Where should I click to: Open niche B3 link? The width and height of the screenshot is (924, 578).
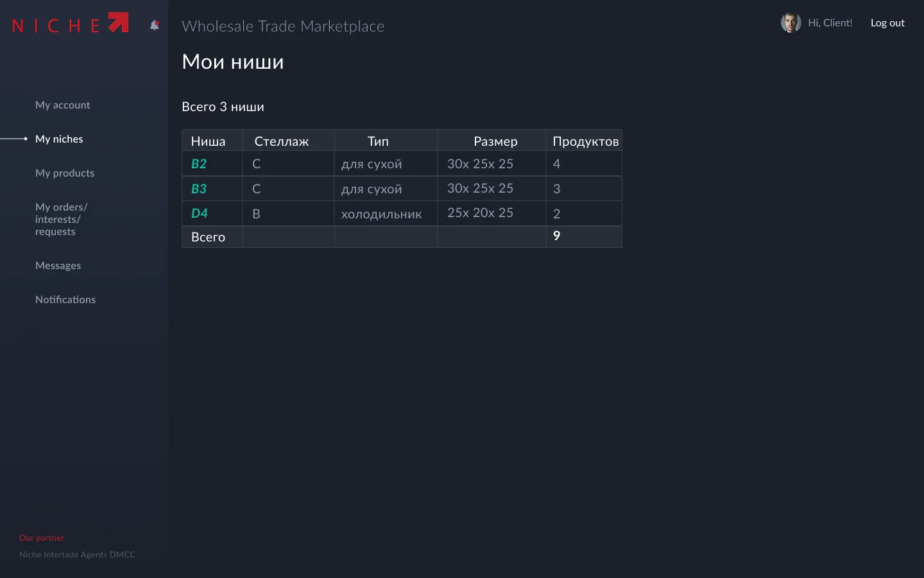click(x=199, y=189)
